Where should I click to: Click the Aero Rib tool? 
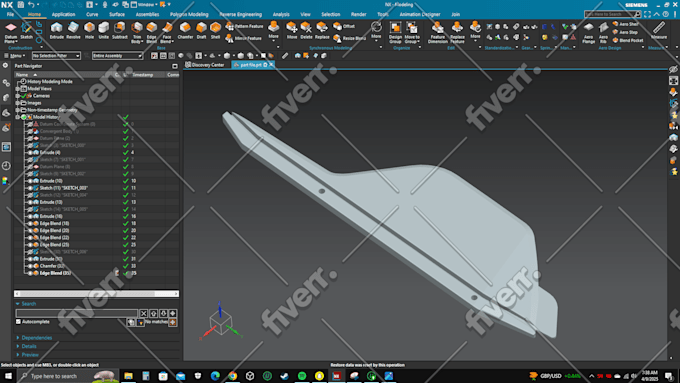point(603,33)
